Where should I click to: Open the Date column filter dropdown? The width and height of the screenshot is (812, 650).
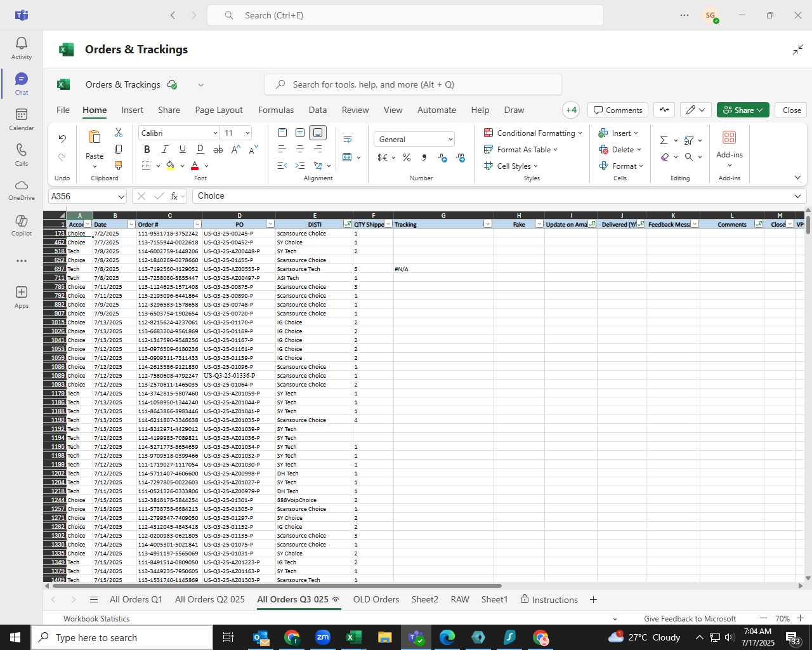(x=131, y=224)
